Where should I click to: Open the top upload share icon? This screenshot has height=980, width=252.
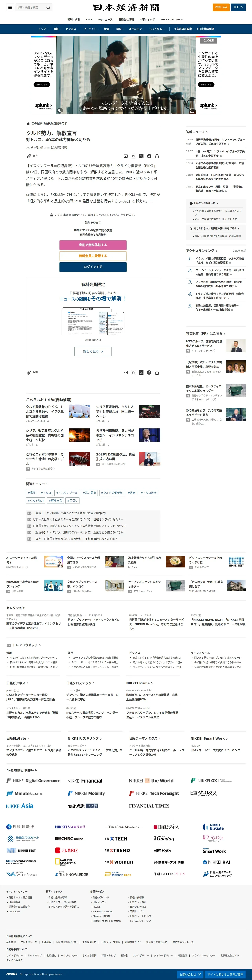click(x=157, y=156)
